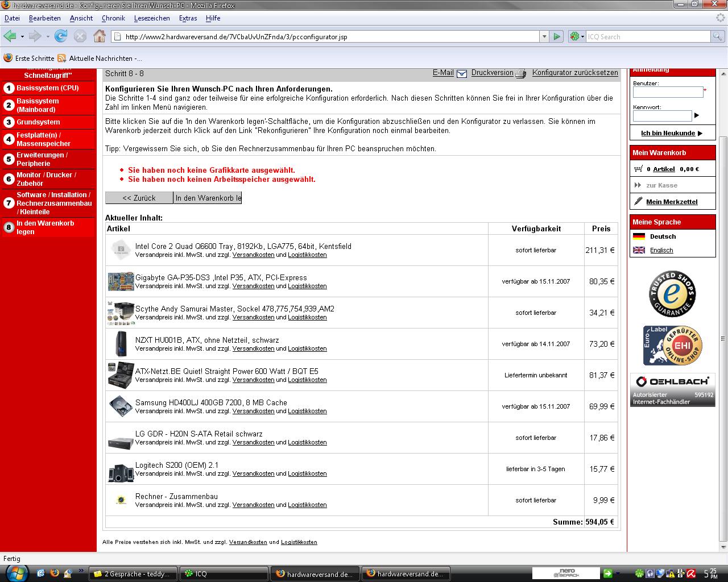
Task: Open the Chronik menu
Action: [x=113, y=18]
